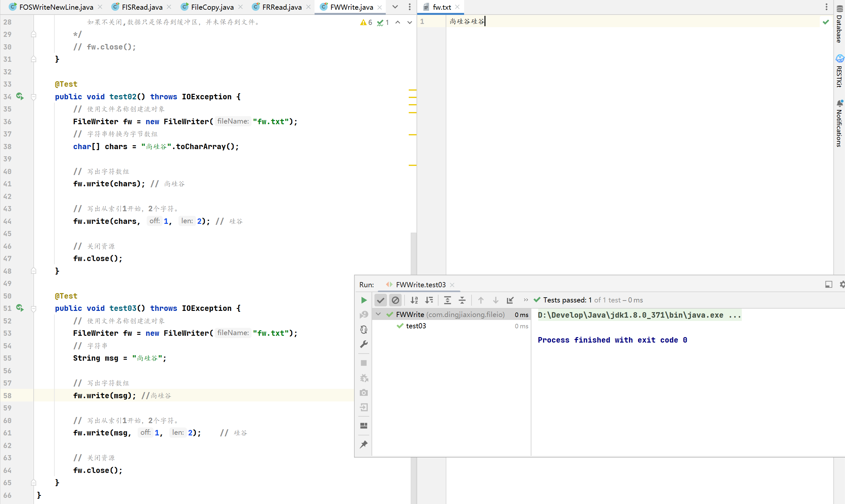Toggle Show Ignored tests filter

(x=395, y=300)
